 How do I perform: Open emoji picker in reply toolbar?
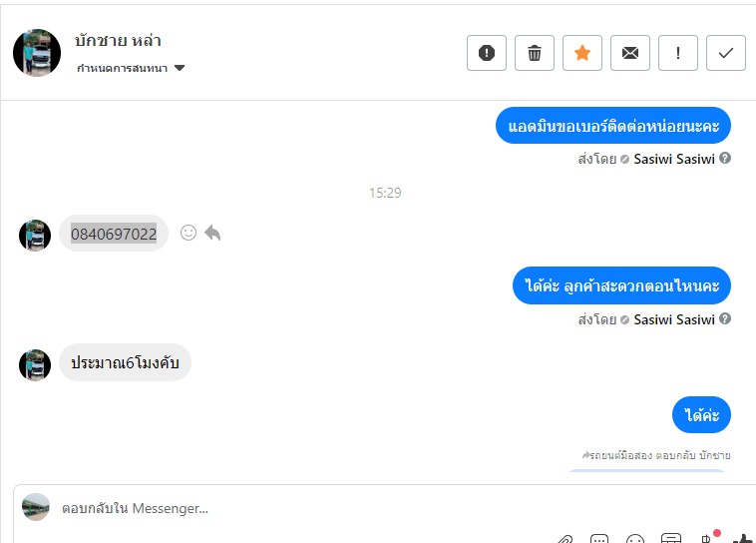point(635,539)
